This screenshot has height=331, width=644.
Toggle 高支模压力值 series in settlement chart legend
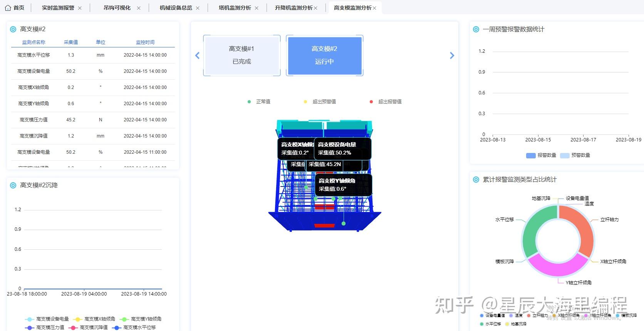click(x=45, y=328)
